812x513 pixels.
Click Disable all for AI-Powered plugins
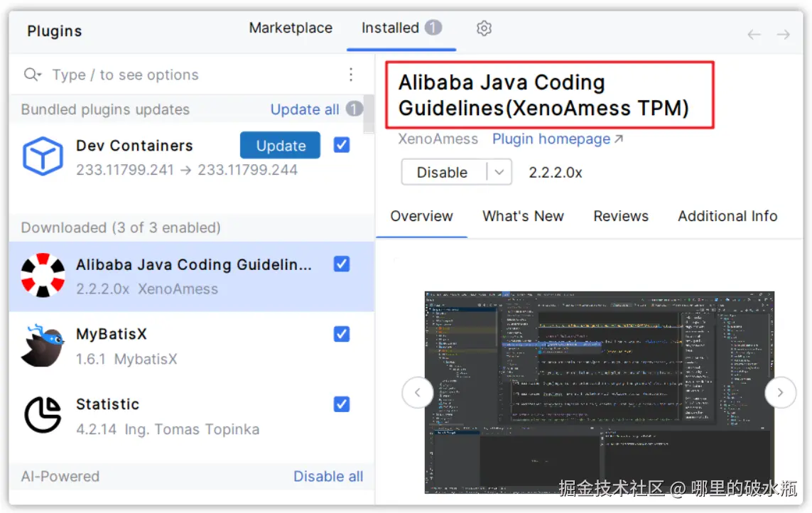tap(328, 476)
